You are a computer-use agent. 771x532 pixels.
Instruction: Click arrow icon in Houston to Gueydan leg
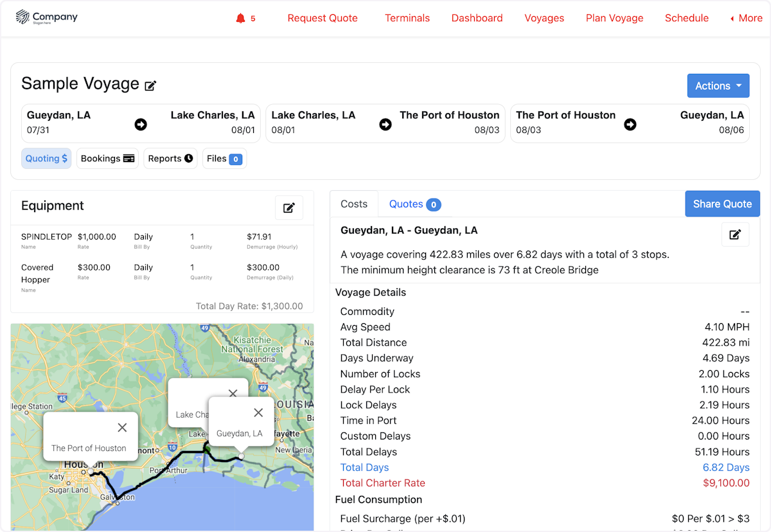(x=630, y=125)
